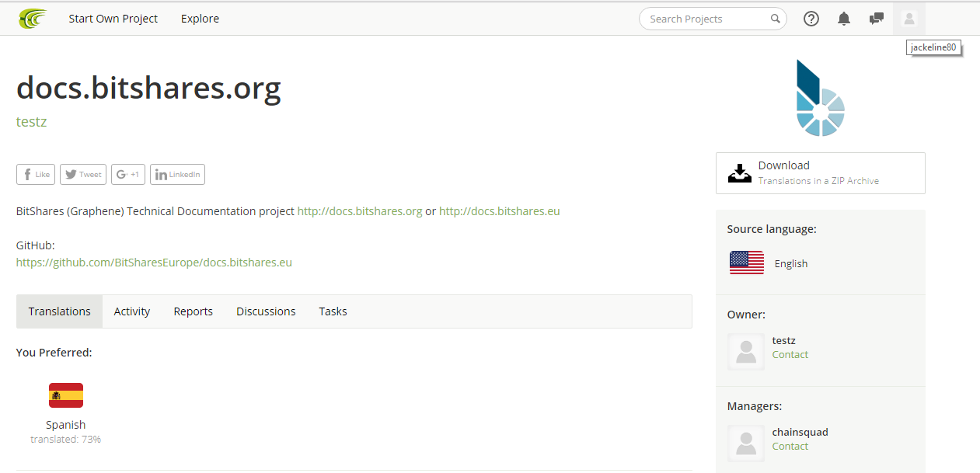Viewport: 980px width, 473px height.
Task: Open the http://docs.bitshares.eu link
Action: [500, 211]
